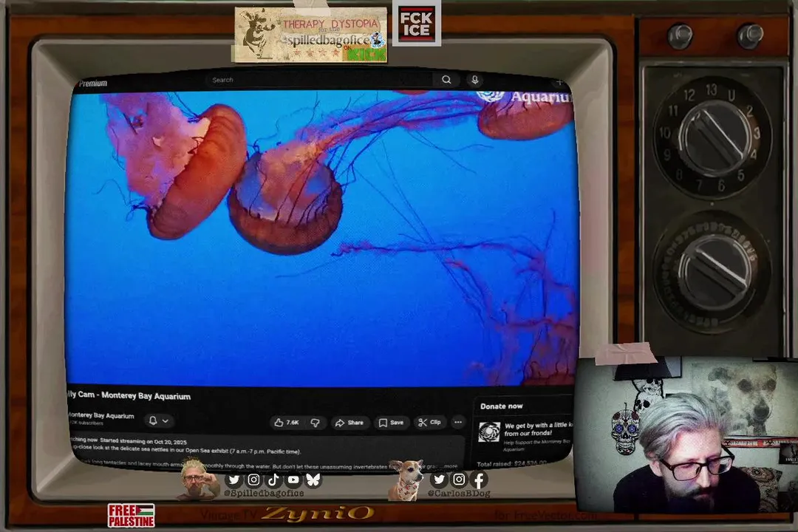Expand description with ...more link
The image size is (798, 532).
pyautogui.click(x=450, y=465)
